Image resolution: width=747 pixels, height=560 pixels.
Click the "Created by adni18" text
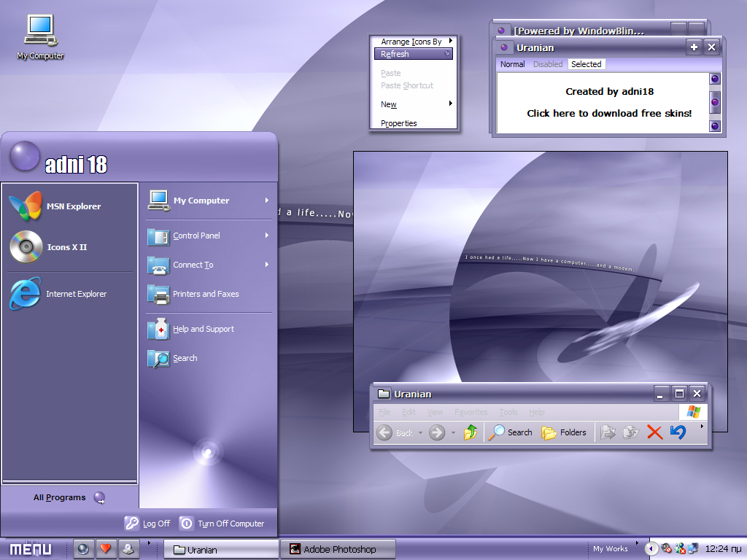click(609, 91)
